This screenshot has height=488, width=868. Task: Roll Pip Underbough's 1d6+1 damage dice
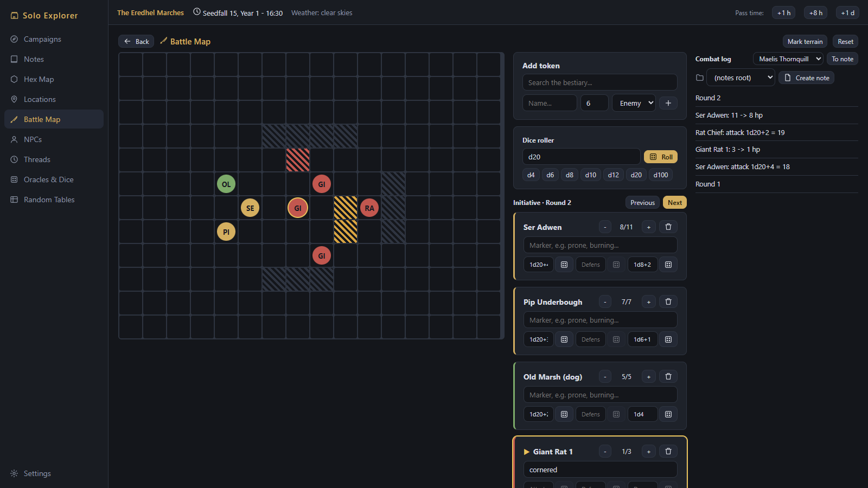click(x=668, y=339)
